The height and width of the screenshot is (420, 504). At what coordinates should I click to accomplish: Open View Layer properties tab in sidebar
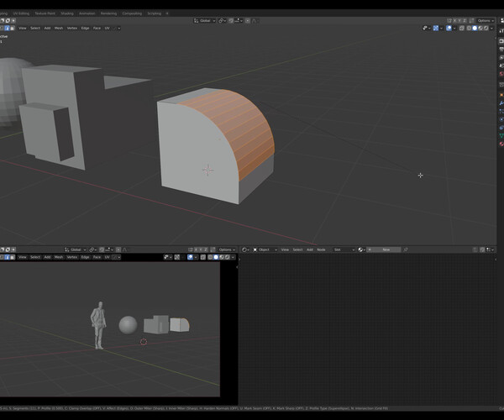(x=501, y=57)
